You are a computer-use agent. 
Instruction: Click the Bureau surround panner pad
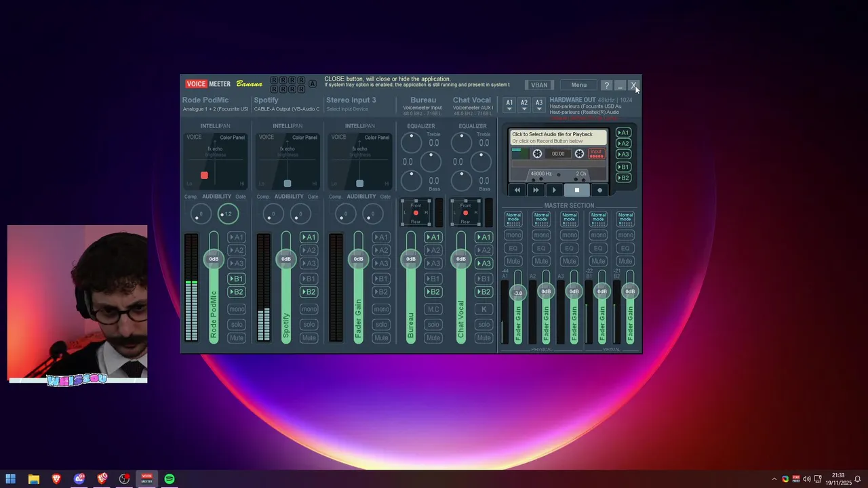click(416, 213)
